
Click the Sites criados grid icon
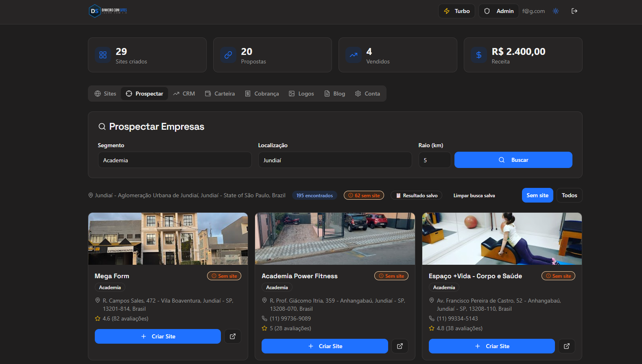click(x=103, y=55)
